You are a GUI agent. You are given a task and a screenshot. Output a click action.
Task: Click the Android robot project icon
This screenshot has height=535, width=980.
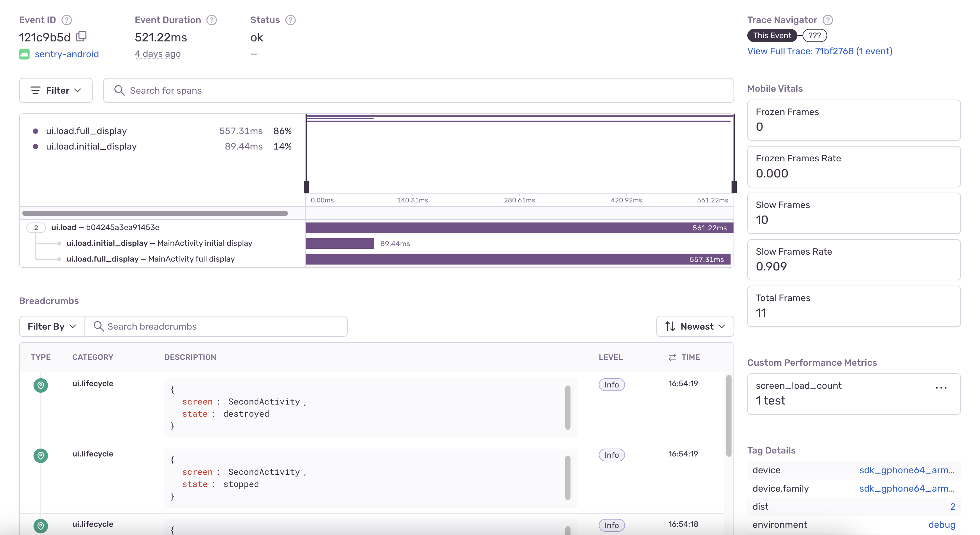coord(24,54)
